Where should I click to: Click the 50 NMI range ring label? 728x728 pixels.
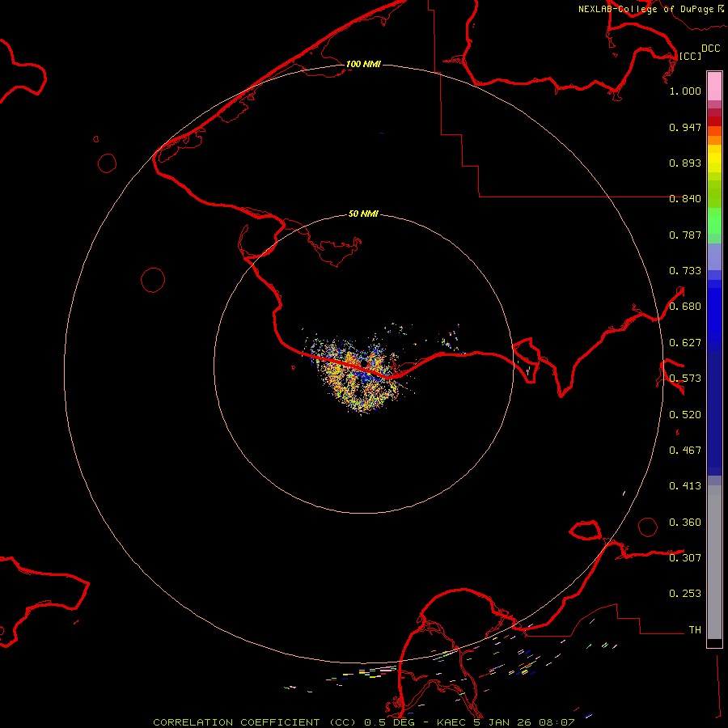point(363,214)
